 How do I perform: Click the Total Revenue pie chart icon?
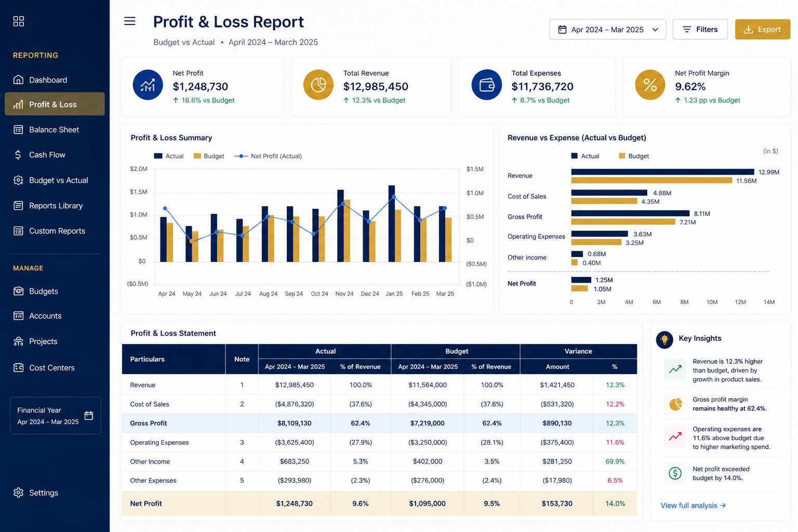(x=318, y=85)
